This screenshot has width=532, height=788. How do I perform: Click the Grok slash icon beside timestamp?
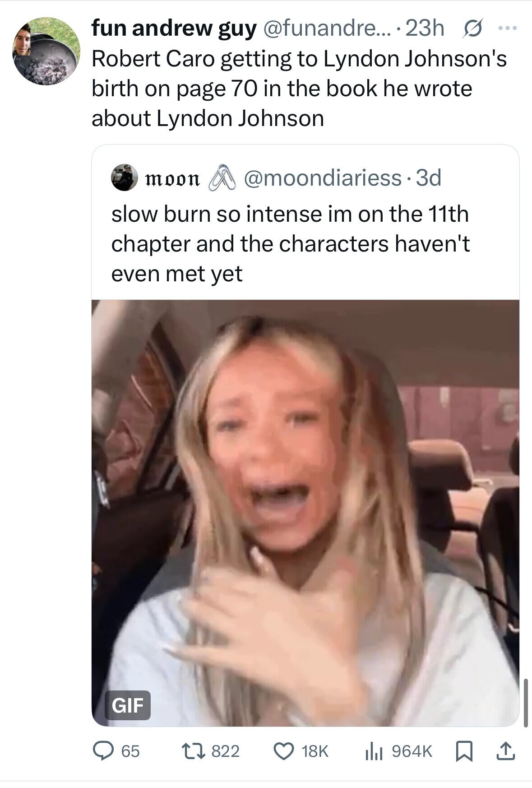click(x=470, y=28)
